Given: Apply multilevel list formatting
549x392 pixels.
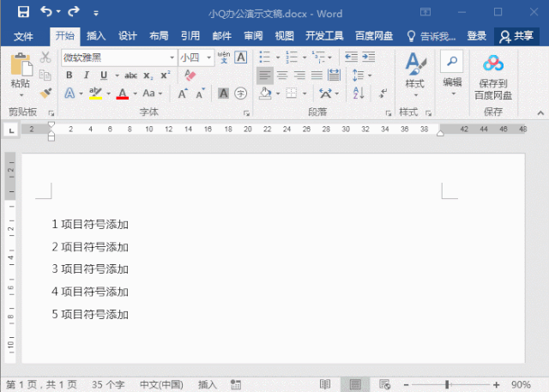Looking at the screenshot, I should (x=318, y=57).
